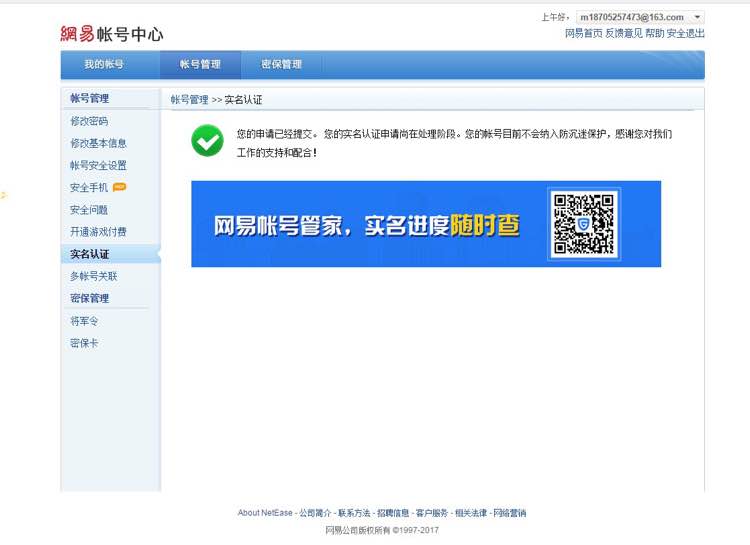
Task: Open the account email dropdown arrow
Action: [697, 17]
